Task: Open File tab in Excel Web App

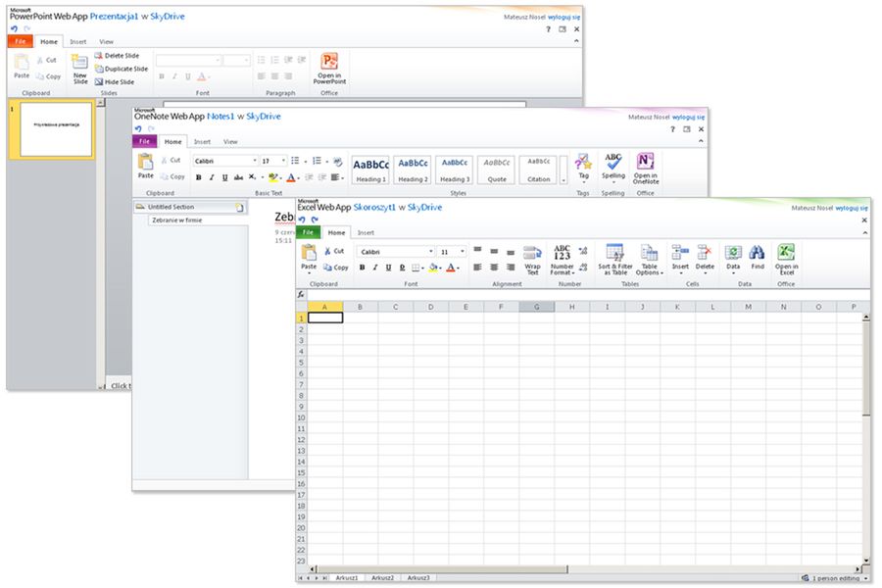Action: click(308, 232)
